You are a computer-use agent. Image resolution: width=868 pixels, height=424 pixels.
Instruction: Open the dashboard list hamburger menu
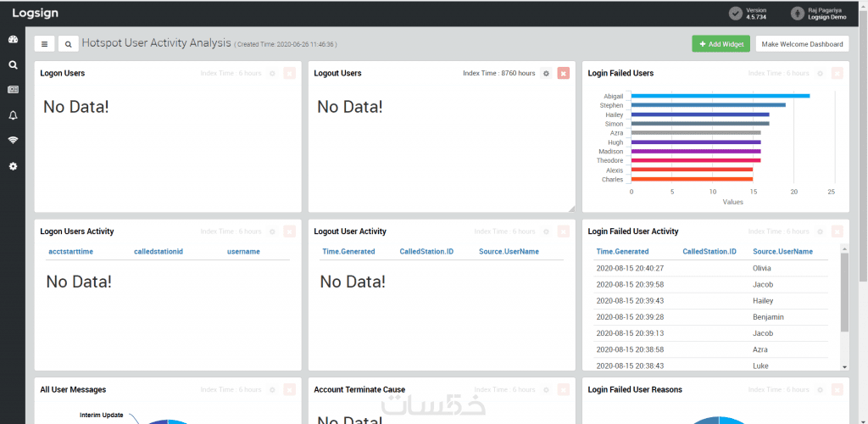pos(45,44)
